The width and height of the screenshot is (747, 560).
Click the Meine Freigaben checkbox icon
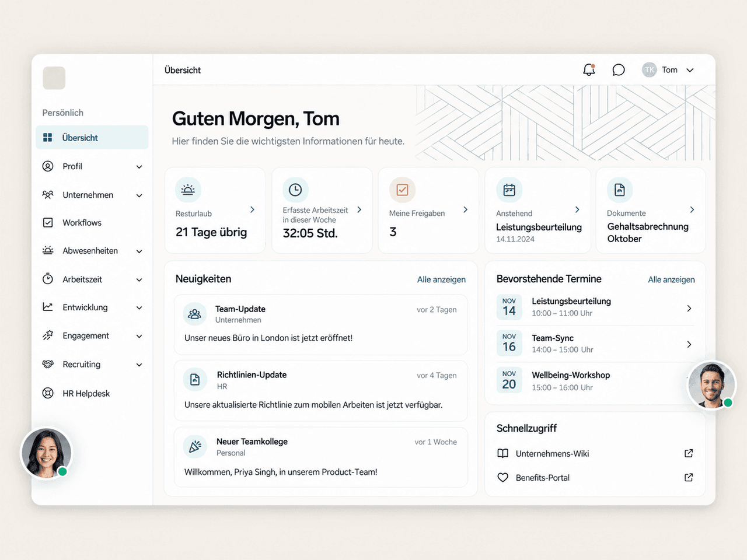point(402,190)
